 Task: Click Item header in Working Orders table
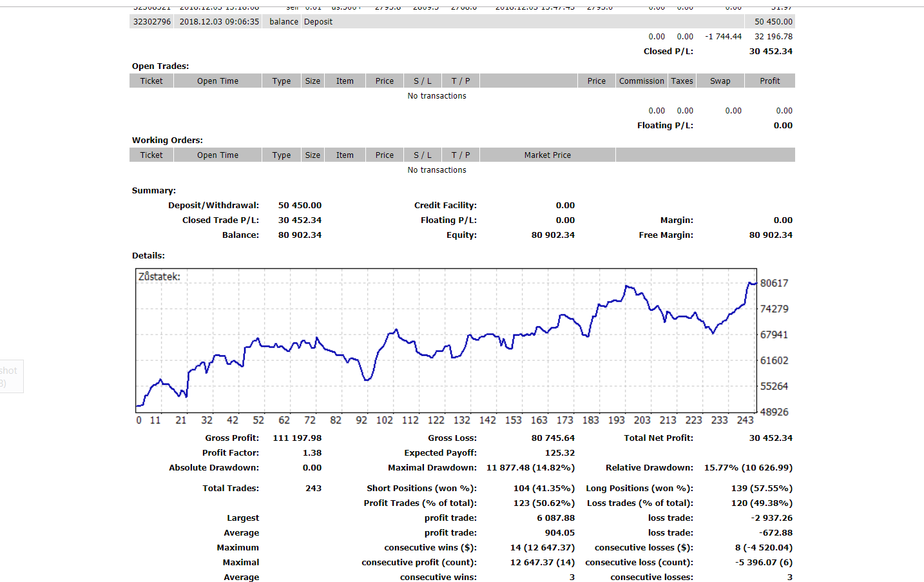(345, 155)
